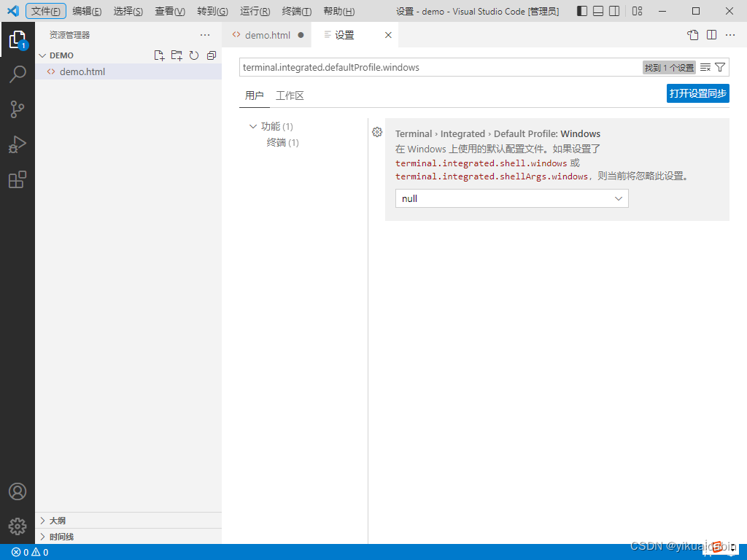Open the Manage gear in activity bar

pyautogui.click(x=18, y=526)
